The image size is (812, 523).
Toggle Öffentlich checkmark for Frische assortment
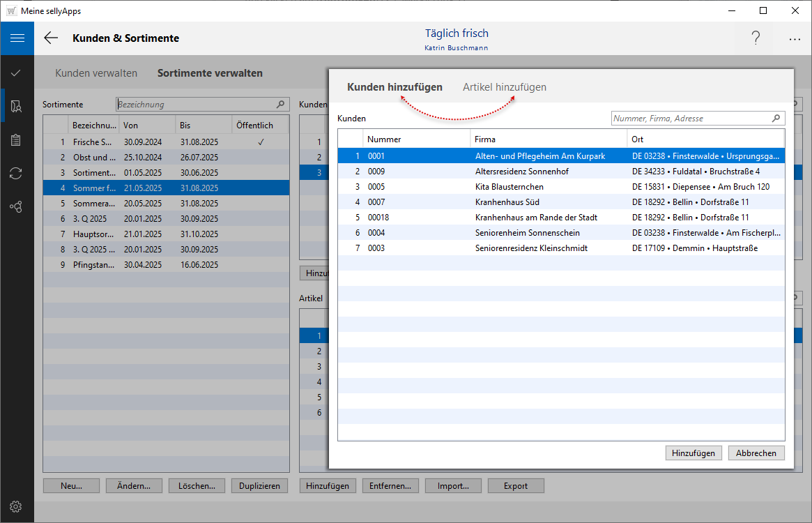261,142
